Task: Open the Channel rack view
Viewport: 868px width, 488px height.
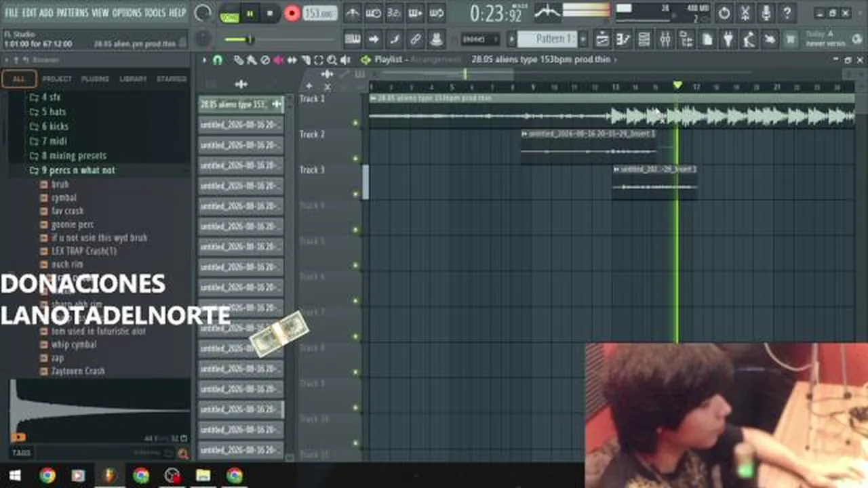Action: coord(644,39)
